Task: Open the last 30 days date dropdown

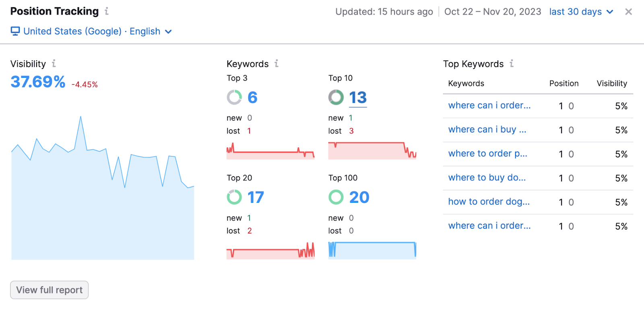Action: [581, 12]
